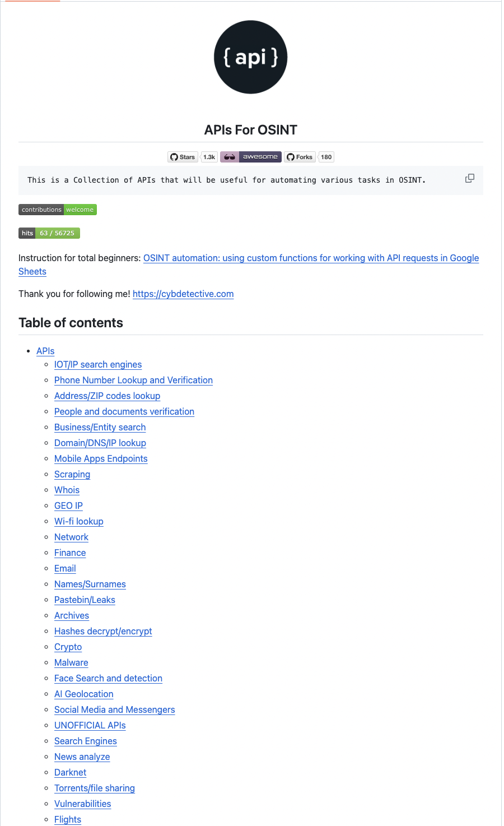The width and height of the screenshot is (504, 826).
Task: Open the Darknet section
Action: 70,772
